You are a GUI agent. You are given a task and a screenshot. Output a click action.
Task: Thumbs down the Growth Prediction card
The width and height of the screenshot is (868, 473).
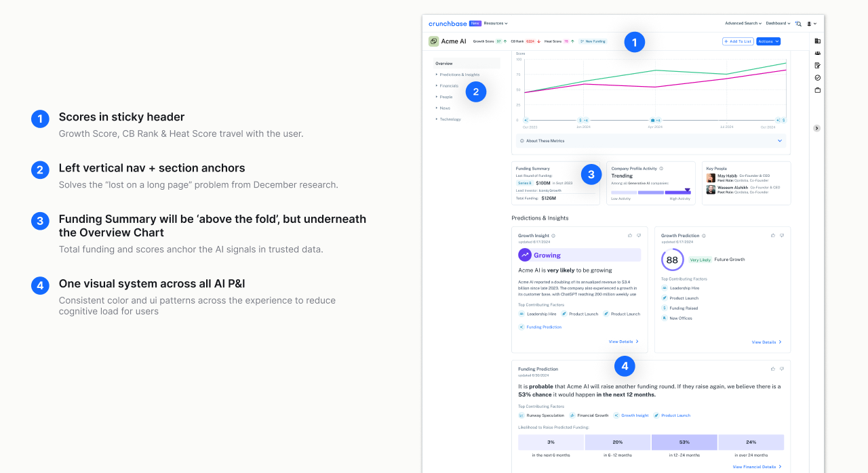782,235
